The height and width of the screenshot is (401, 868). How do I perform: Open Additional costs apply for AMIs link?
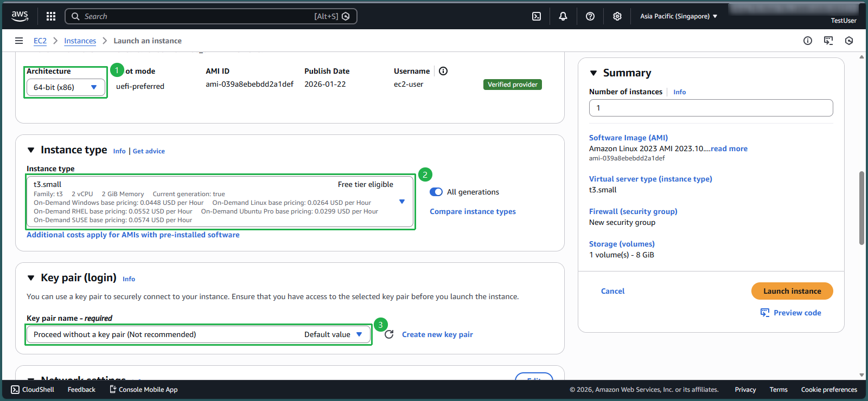pos(133,235)
